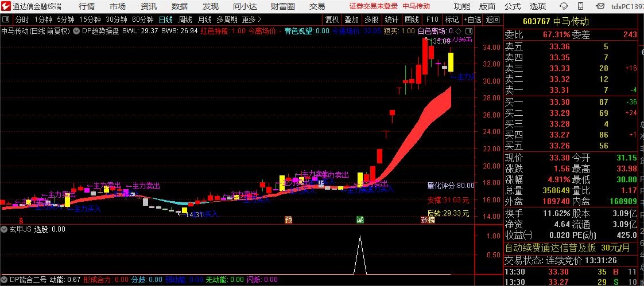Click 中马传动 red label in title bar
Image resolution: width=644 pixels, height=286 pixels.
(416, 6)
